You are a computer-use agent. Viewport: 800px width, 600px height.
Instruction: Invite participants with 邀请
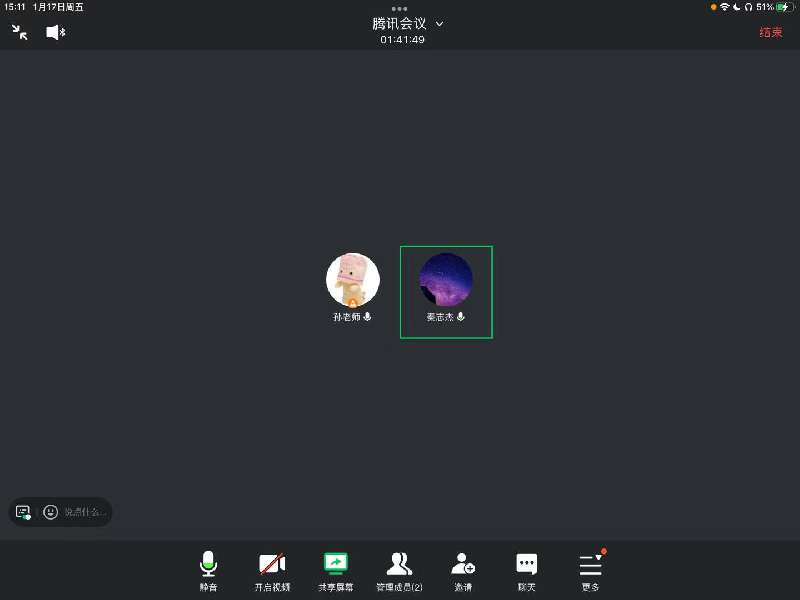tap(463, 571)
